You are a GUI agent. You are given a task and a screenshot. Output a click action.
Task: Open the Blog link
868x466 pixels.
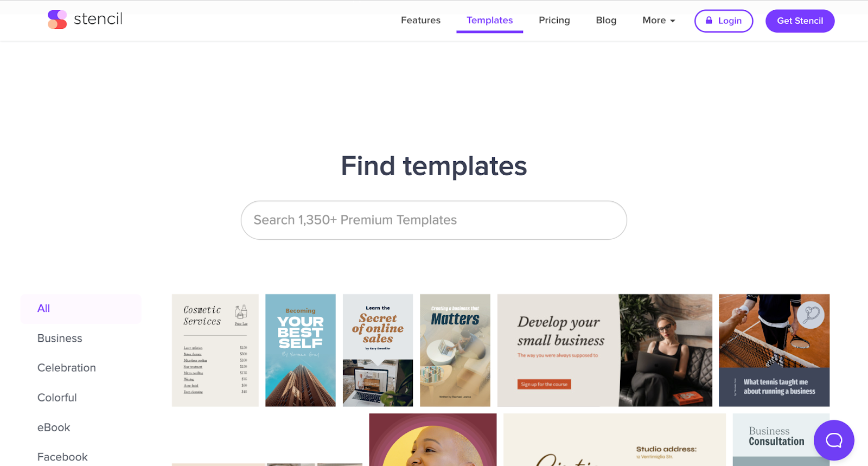click(606, 20)
